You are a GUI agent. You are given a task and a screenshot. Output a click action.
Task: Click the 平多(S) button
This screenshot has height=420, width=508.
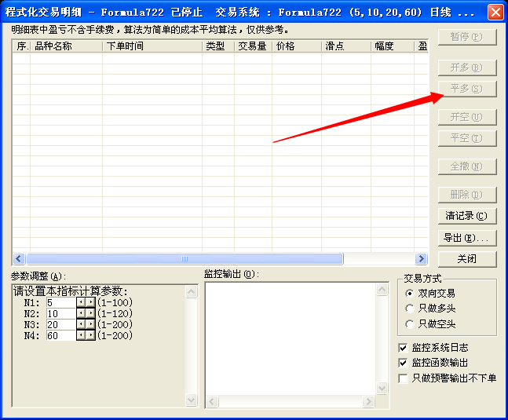point(467,89)
